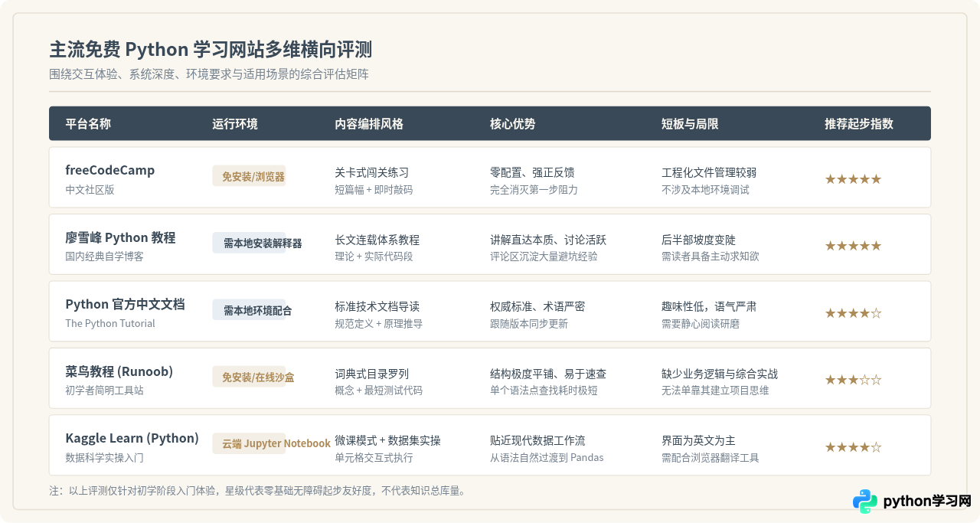Click the 廖雪峰 row star rating
980x523 pixels.
click(853, 246)
